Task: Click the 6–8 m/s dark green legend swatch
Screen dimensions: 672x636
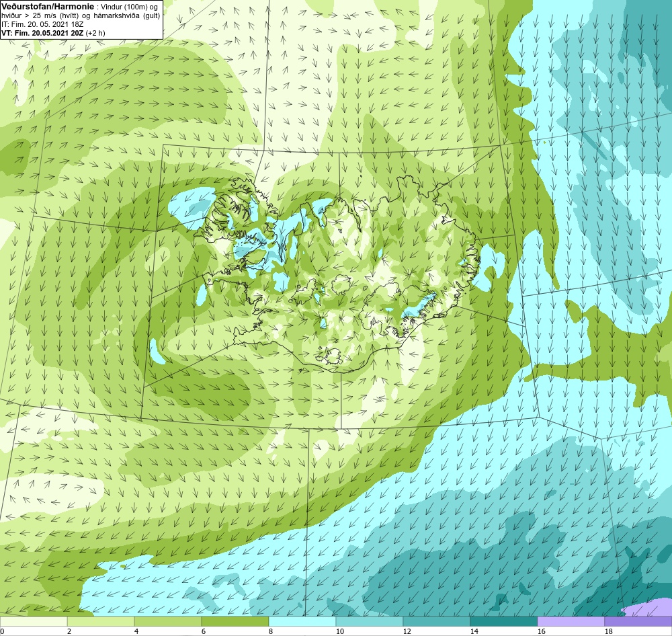Action: coord(235,621)
